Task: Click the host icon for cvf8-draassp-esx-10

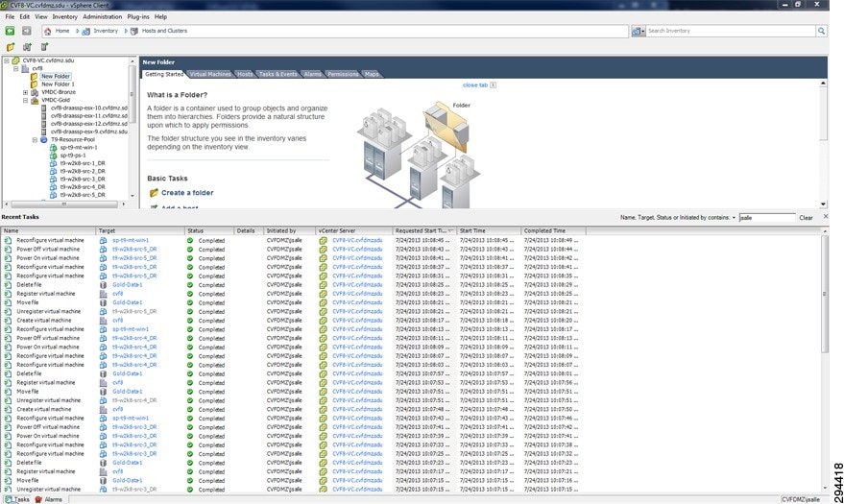Action: (44, 108)
